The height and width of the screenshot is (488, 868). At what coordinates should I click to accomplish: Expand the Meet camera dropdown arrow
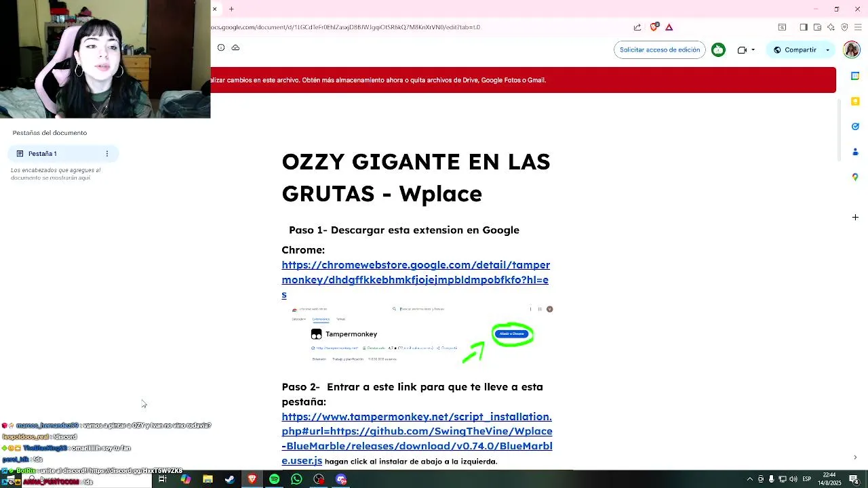click(x=753, y=50)
